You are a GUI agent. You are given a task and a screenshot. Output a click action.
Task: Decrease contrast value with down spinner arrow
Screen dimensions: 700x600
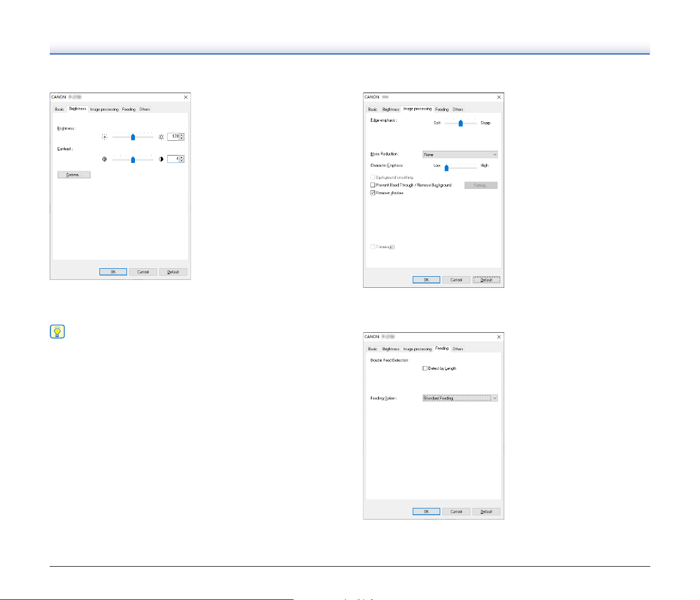tap(182, 160)
